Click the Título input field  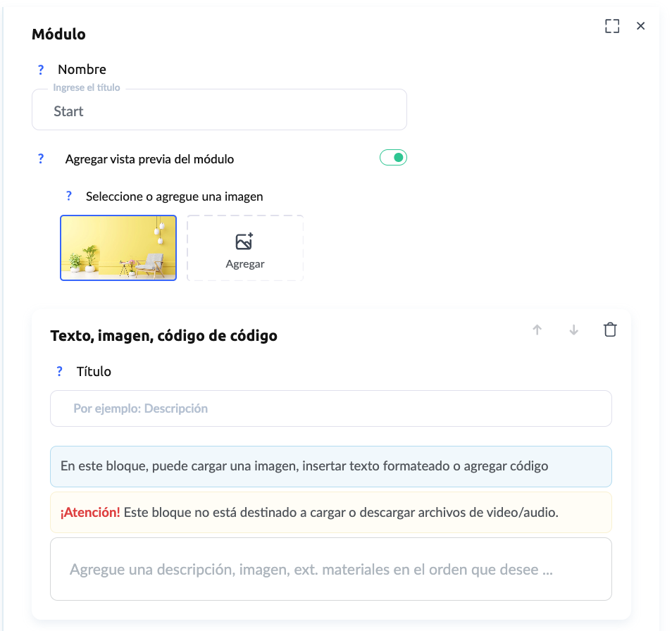tap(330, 408)
